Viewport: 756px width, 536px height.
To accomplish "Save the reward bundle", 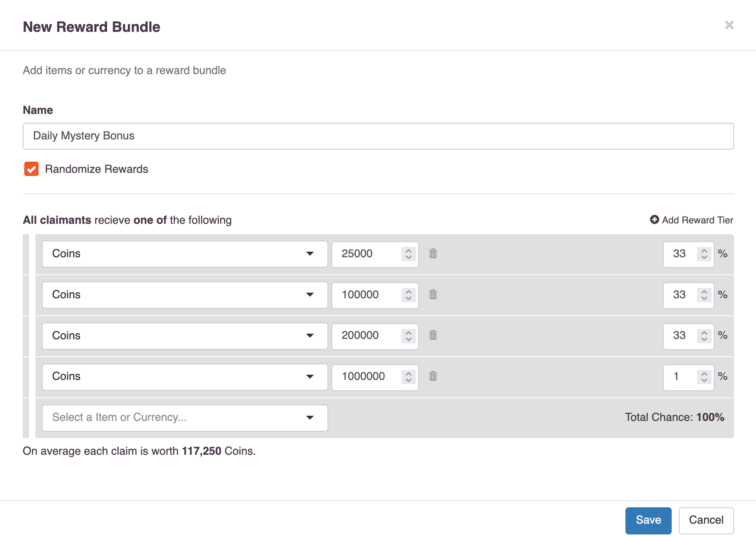I will click(x=648, y=520).
